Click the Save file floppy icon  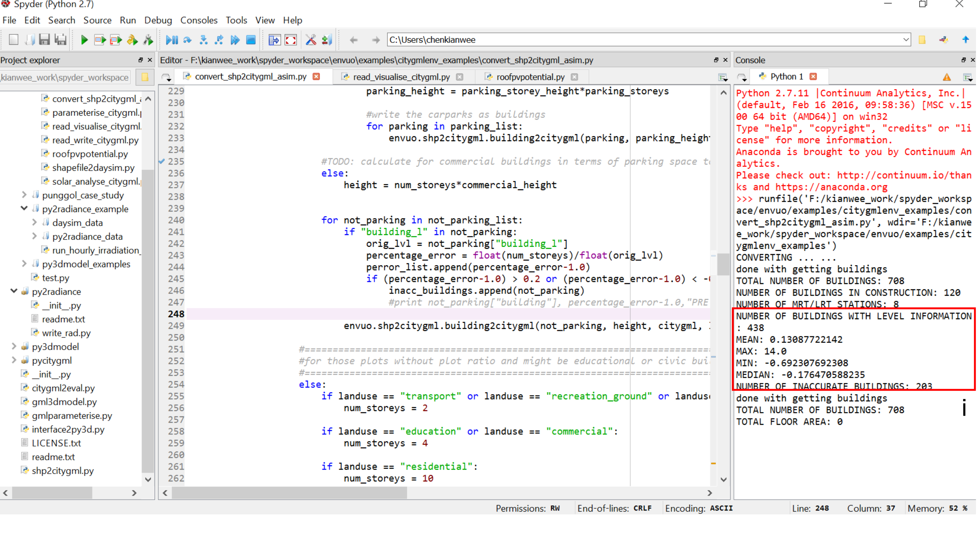point(44,40)
